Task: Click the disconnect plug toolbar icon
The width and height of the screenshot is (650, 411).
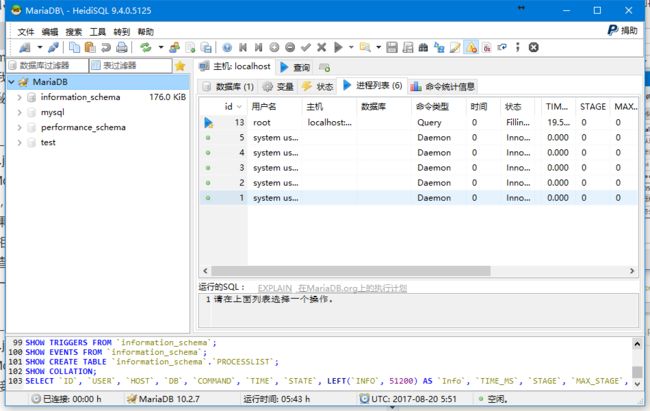Action: click(53, 47)
